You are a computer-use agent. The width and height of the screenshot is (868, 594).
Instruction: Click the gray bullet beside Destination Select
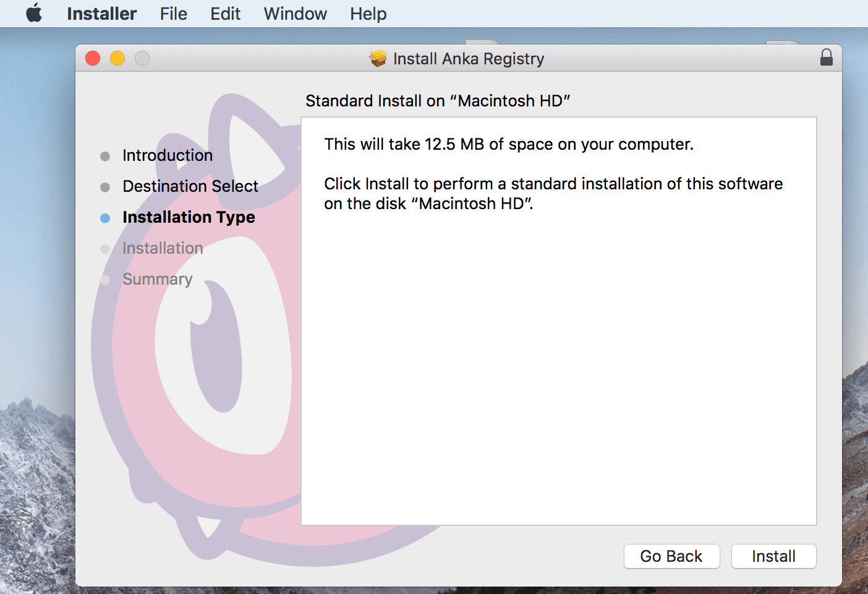pyautogui.click(x=105, y=187)
